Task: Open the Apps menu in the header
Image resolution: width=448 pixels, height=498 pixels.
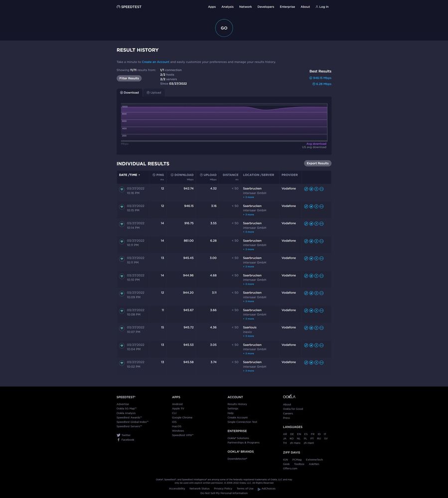Action: (x=212, y=6)
